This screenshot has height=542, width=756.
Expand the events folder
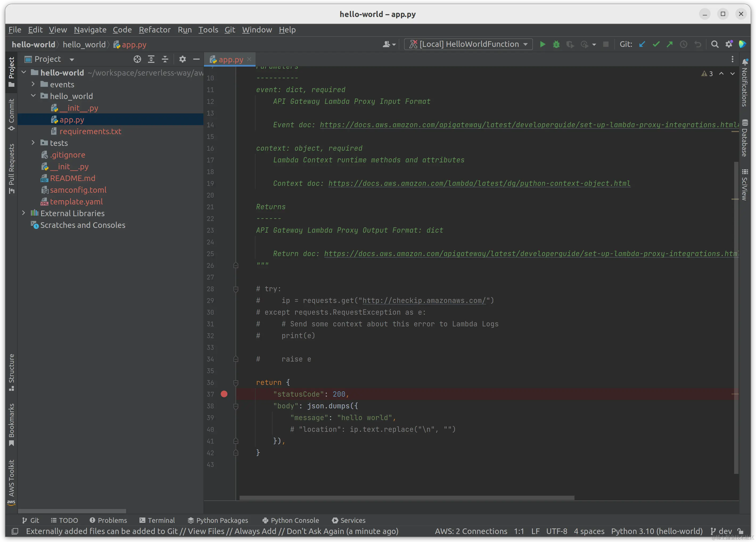click(33, 84)
